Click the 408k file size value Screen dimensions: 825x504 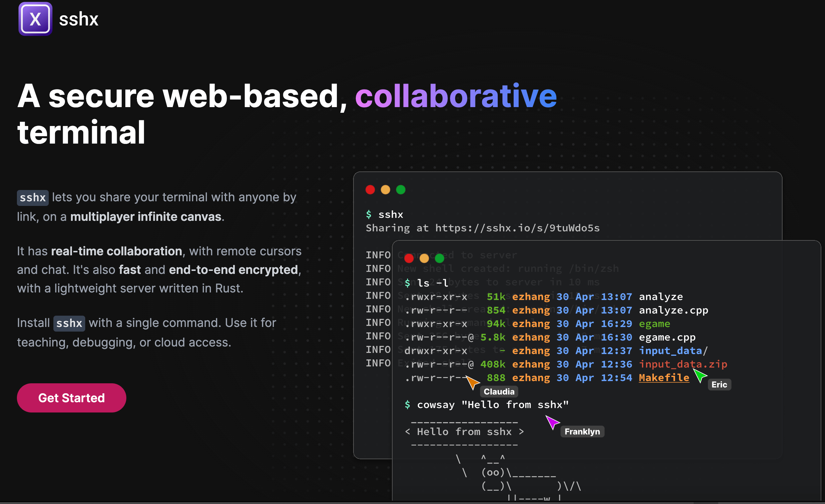coord(492,364)
